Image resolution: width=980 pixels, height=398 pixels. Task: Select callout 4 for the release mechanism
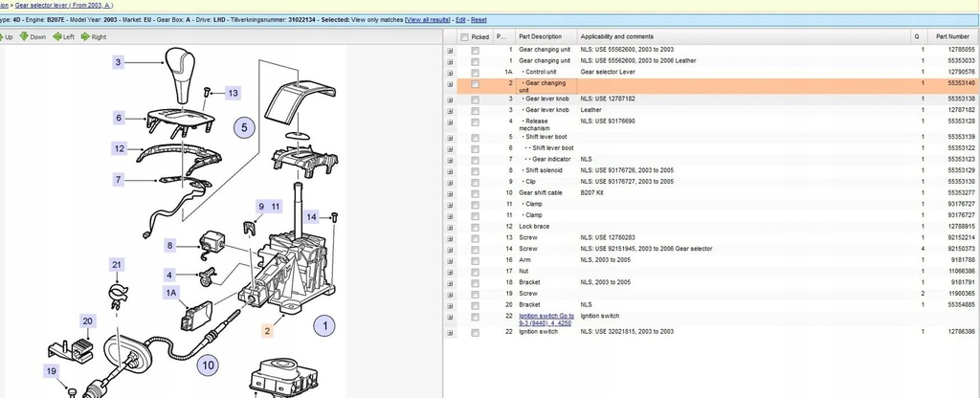pos(170,275)
